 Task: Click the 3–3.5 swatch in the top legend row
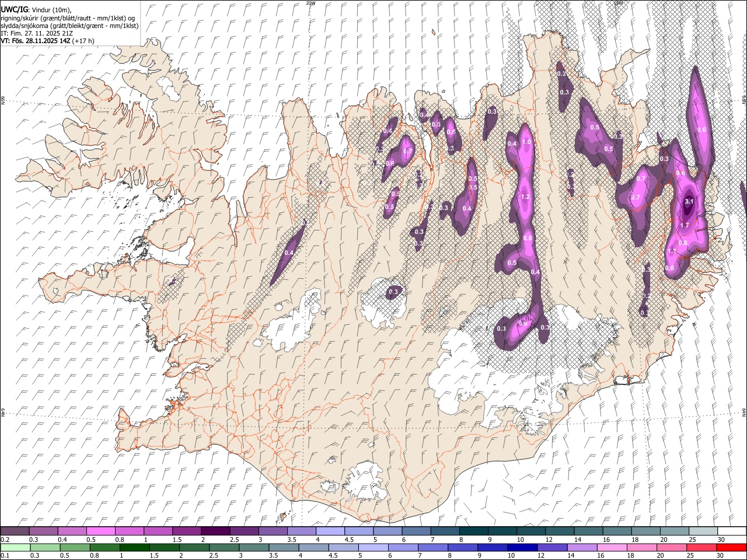tap(273, 531)
